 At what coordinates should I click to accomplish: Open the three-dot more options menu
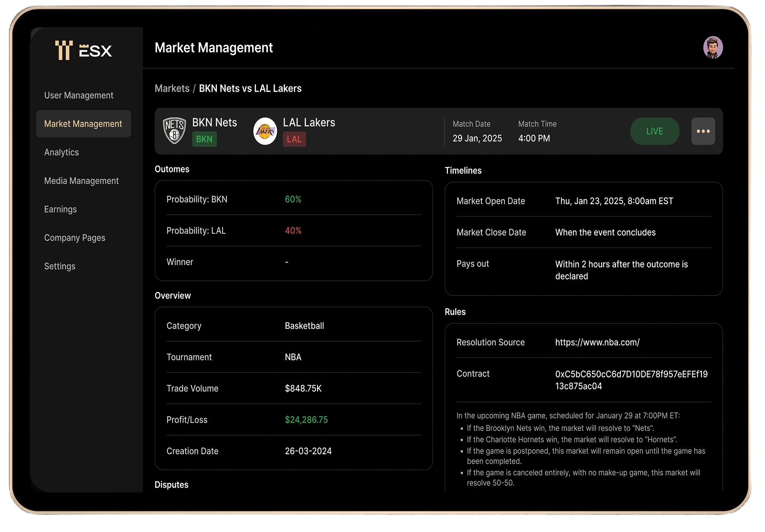[x=703, y=131]
